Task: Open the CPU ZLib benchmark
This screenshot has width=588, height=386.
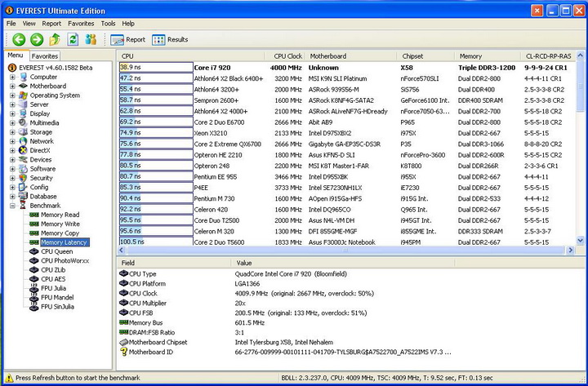Action: pos(53,270)
